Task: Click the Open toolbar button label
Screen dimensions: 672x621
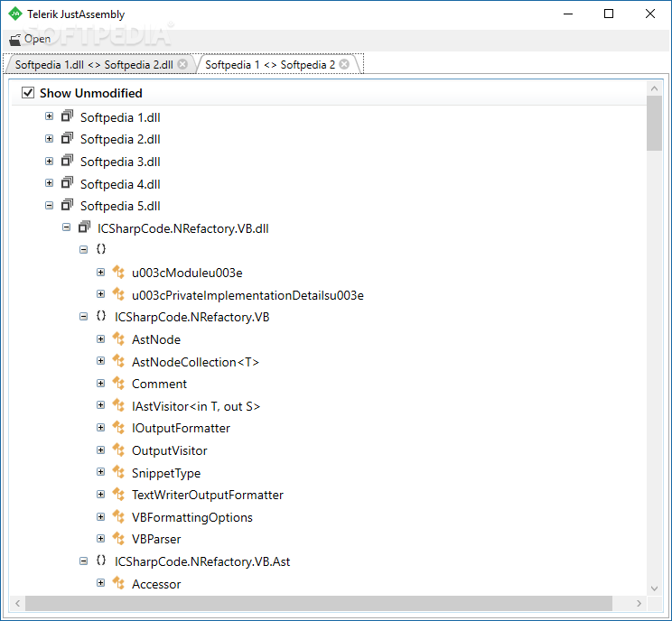Action: point(37,39)
